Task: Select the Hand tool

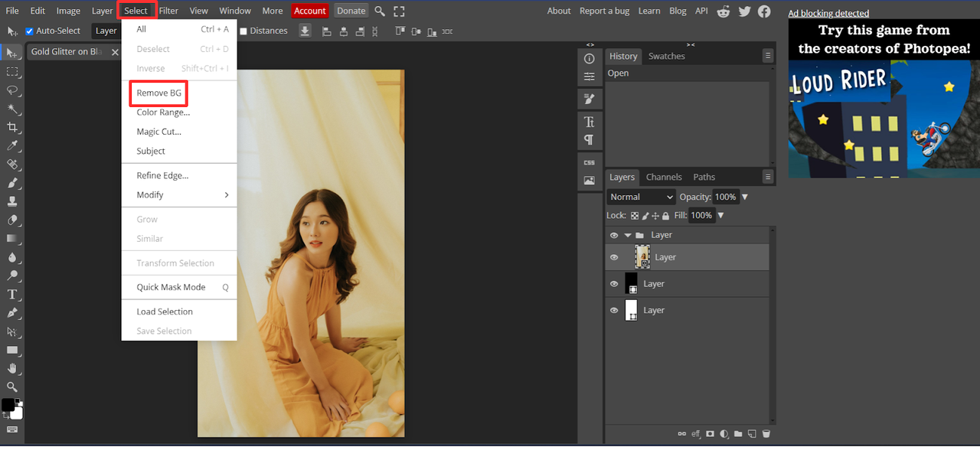Action: tap(12, 369)
